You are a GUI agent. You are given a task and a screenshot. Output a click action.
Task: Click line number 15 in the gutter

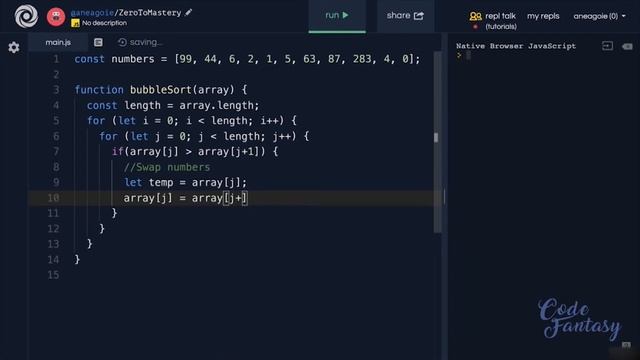pos(53,275)
